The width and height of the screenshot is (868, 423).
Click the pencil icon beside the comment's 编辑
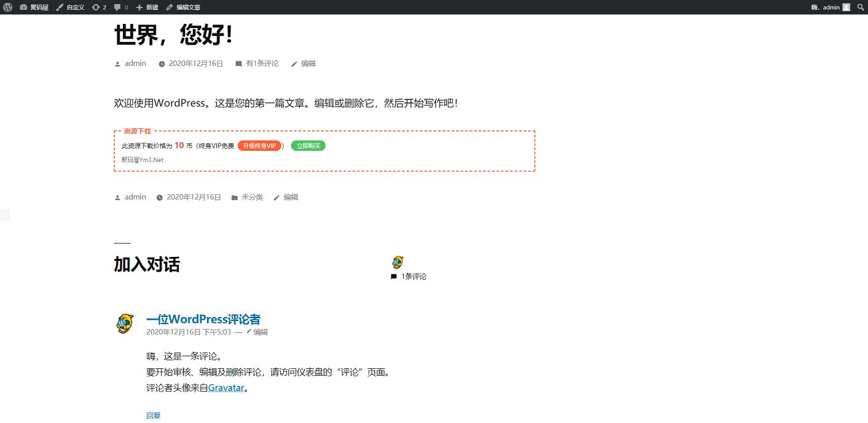[x=249, y=331]
